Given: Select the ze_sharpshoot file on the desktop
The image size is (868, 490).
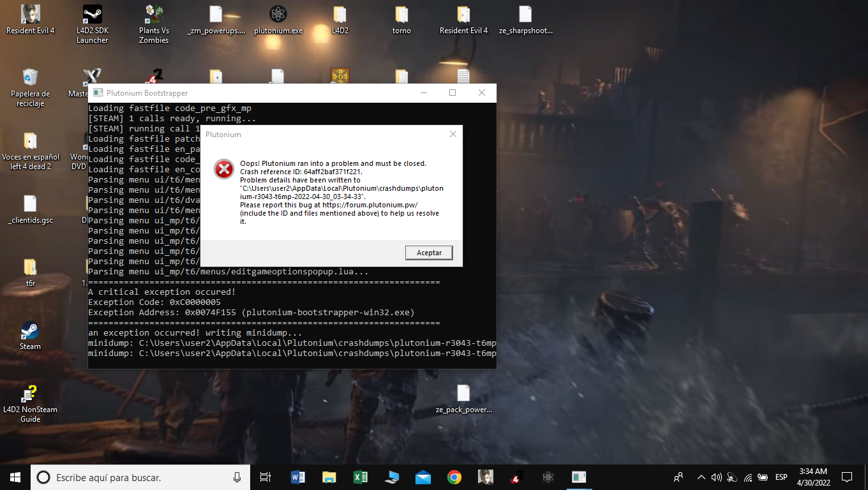Looking at the screenshot, I should pos(525,20).
